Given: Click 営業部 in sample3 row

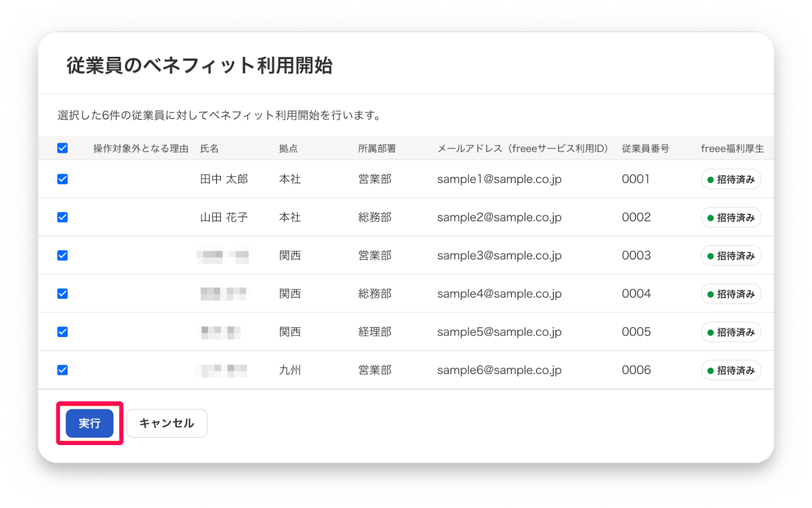Looking at the screenshot, I should click(375, 255).
